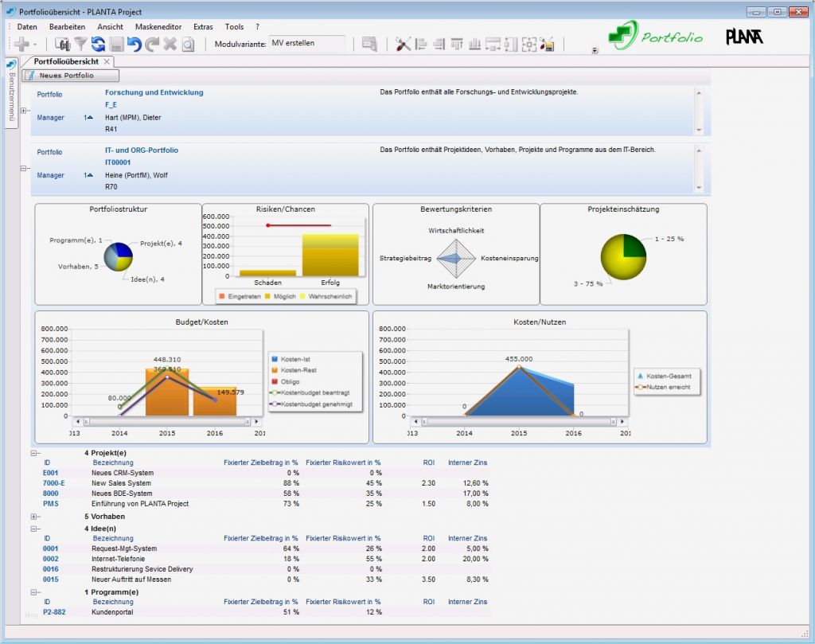The height and width of the screenshot is (644, 815).
Task: Click the blue refresh icon
Action: 98,45
